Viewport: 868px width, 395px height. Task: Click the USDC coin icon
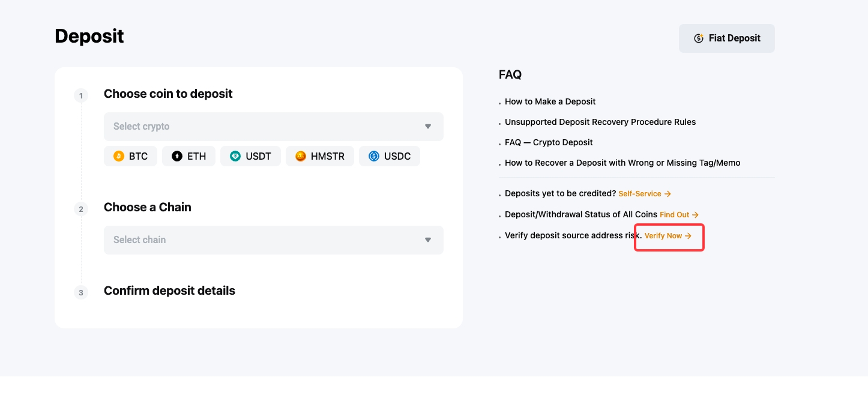click(374, 156)
